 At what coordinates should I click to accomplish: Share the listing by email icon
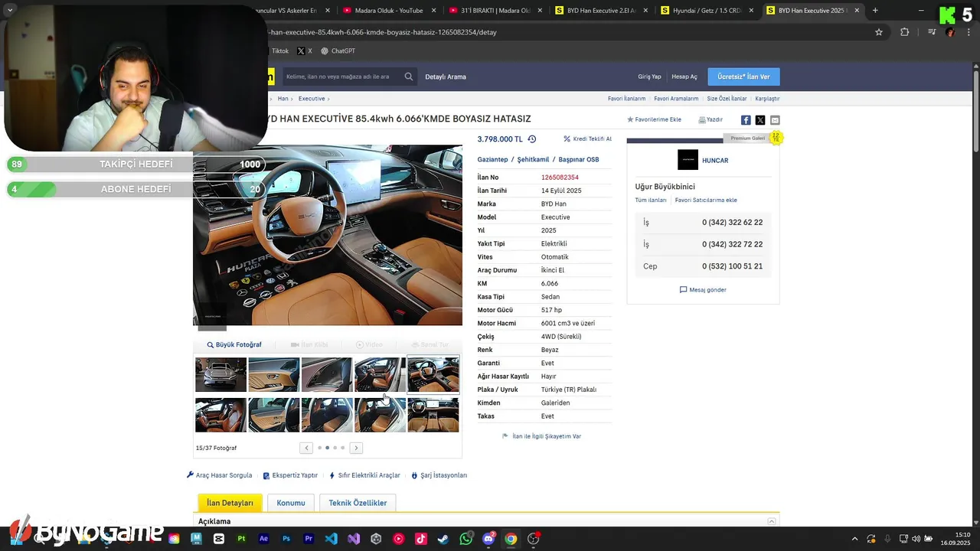775,120
